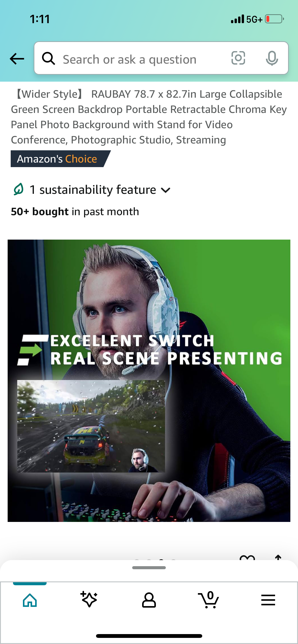The image size is (298, 644).
Task: Tap the magnifying glass search icon
Action: (x=48, y=58)
